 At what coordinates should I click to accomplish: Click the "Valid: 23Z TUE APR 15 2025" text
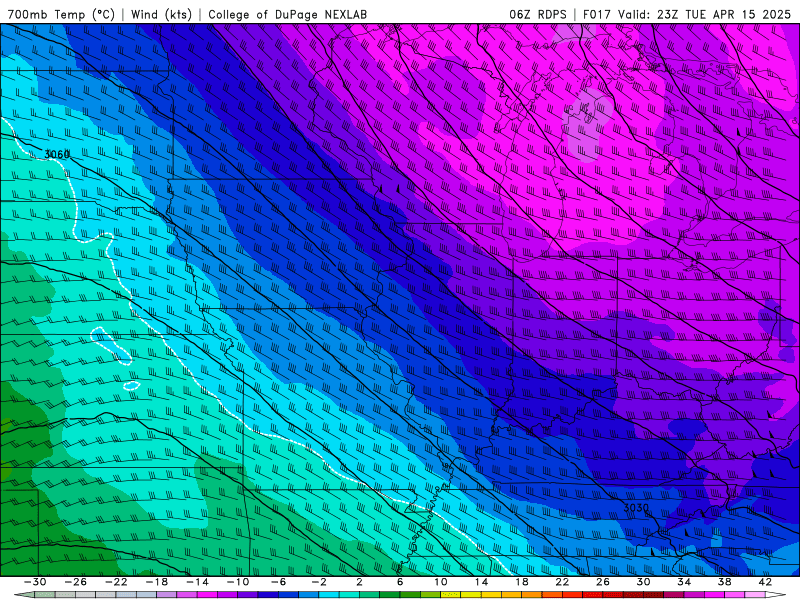(x=704, y=14)
